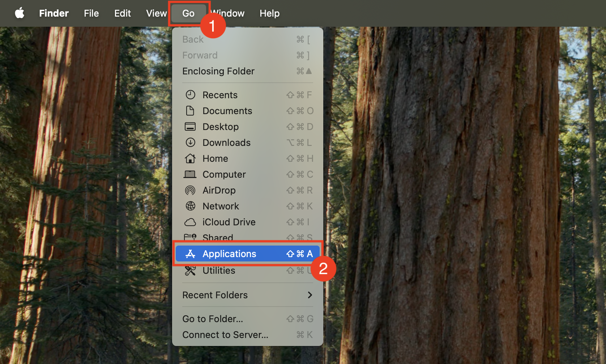Open the Help menu
This screenshot has height=364, width=606.
pyautogui.click(x=269, y=13)
